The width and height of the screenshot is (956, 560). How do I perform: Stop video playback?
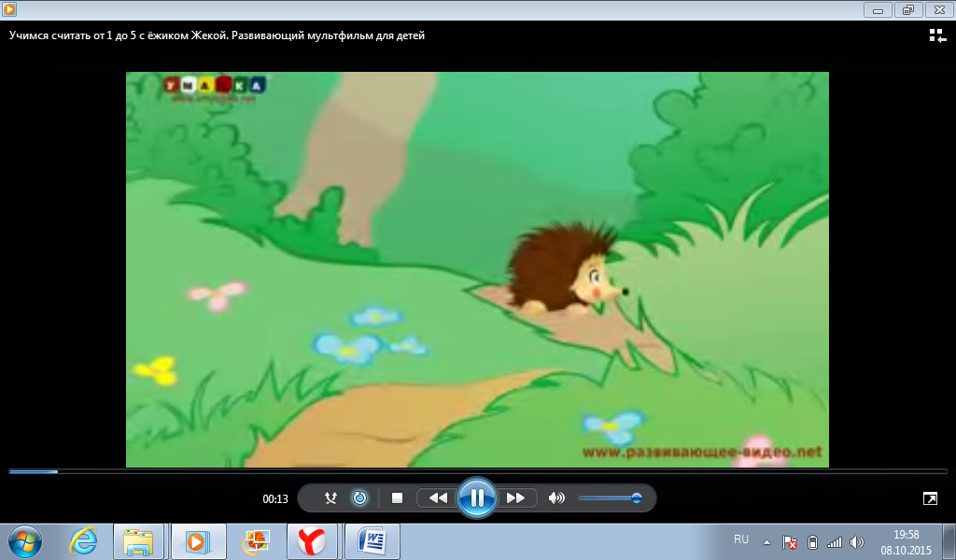pyautogui.click(x=397, y=497)
